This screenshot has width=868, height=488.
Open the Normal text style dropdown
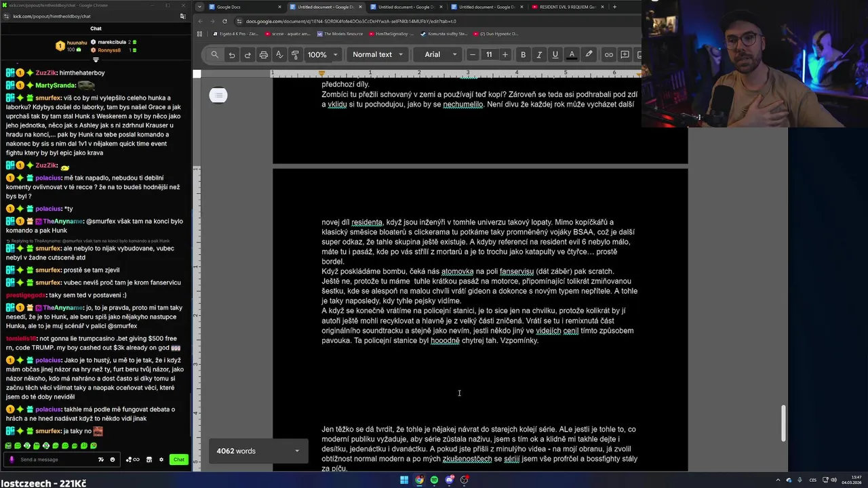(x=378, y=55)
